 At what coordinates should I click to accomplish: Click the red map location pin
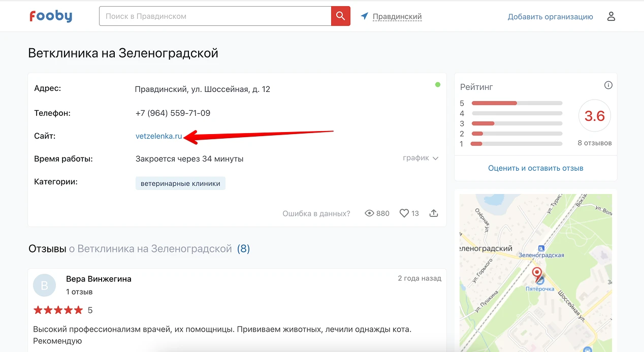[x=537, y=274]
